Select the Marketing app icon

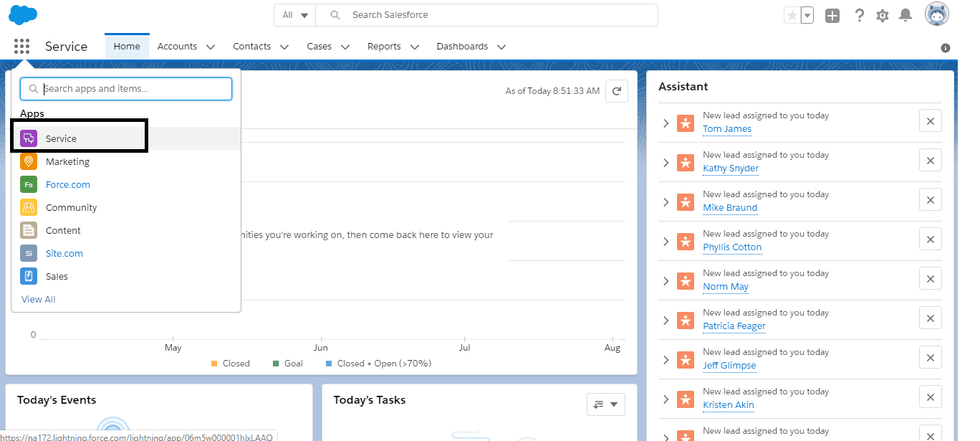pyautogui.click(x=29, y=161)
